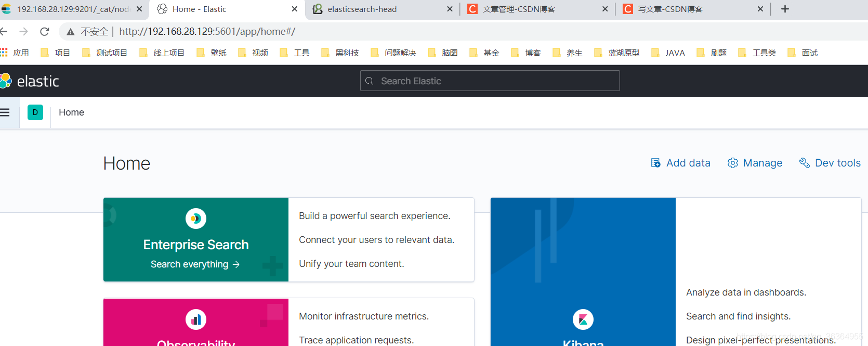Click the browser back arrow
This screenshot has height=346, width=868.
click(3, 32)
